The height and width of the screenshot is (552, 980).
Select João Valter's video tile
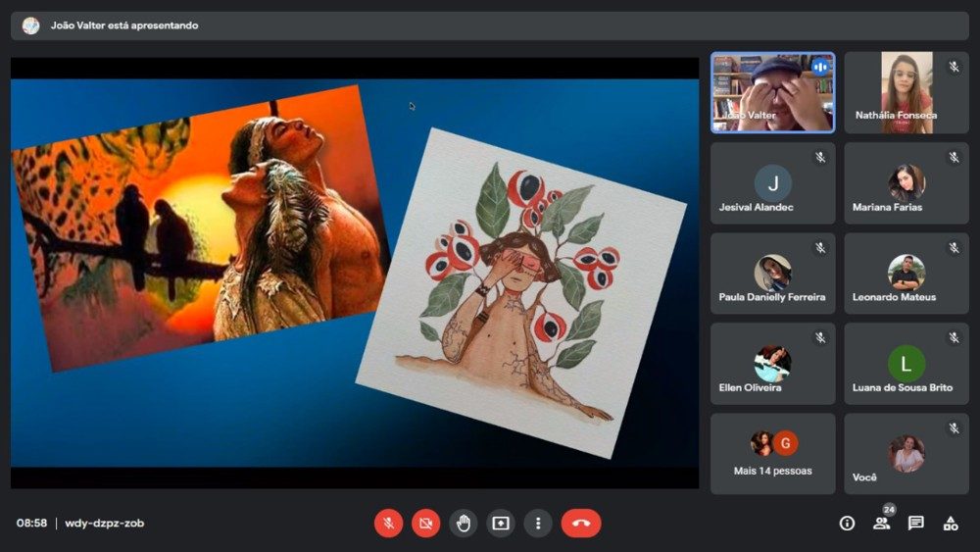(772, 92)
